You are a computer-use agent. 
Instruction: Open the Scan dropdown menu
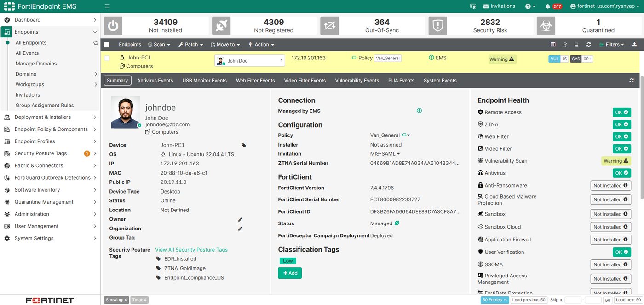tap(159, 45)
